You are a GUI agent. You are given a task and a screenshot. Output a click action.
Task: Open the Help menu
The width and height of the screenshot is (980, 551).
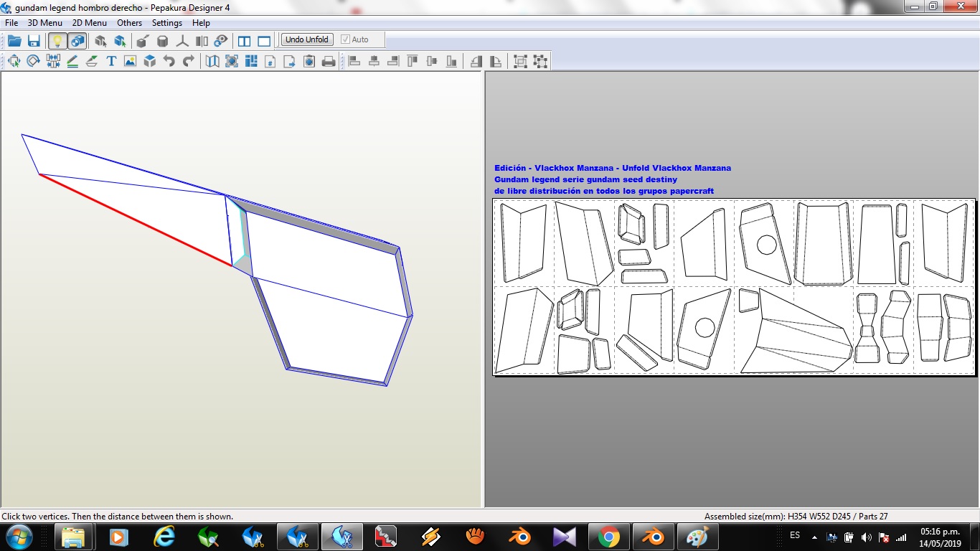coord(201,23)
